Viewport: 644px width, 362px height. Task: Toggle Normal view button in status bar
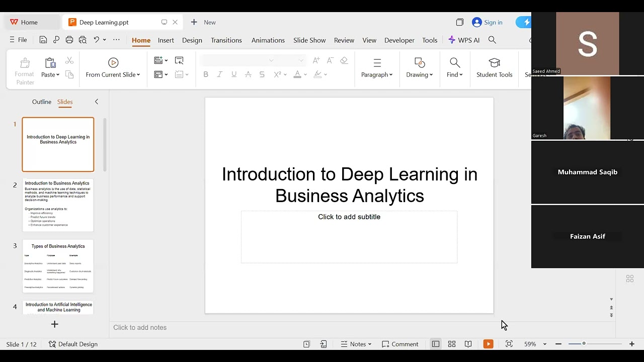436,344
